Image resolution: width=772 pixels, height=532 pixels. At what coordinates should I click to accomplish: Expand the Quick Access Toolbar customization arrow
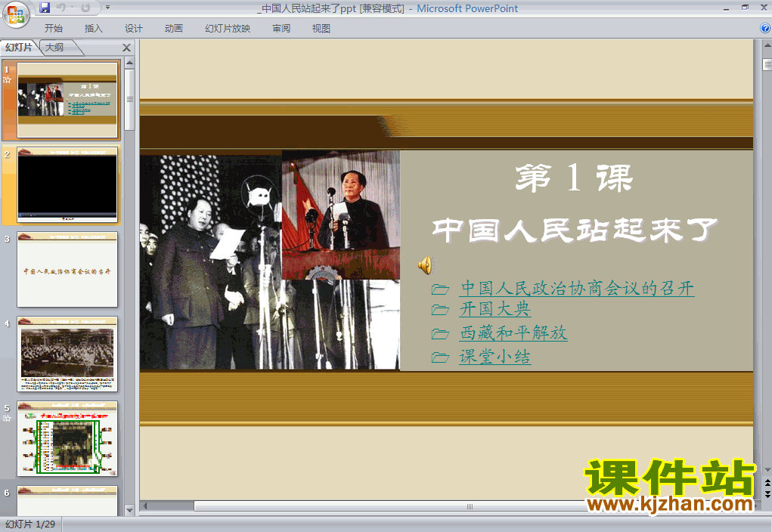click(108, 8)
